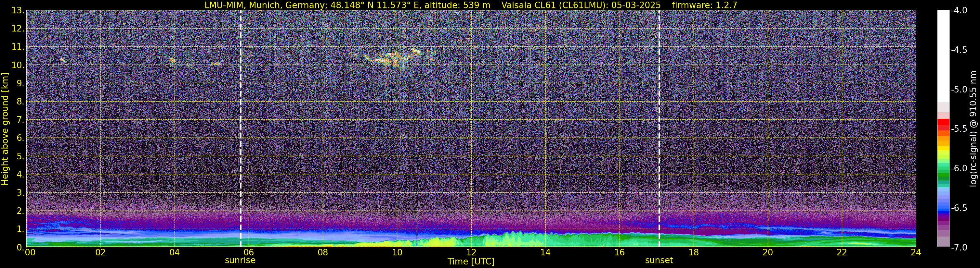This screenshot has width=980, height=268.
Task: Click the "12" time axis tick label
Action: point(471,253)
